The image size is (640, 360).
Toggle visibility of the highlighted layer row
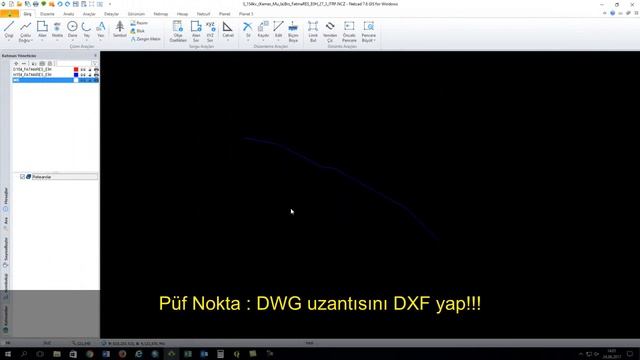click(x=83, y=80)
